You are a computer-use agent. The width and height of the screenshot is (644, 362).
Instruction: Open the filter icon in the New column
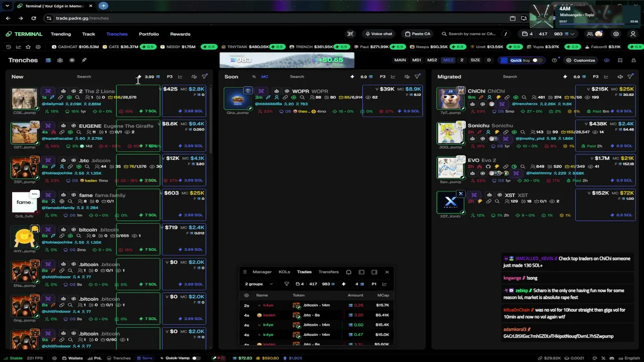click(204, 76)
